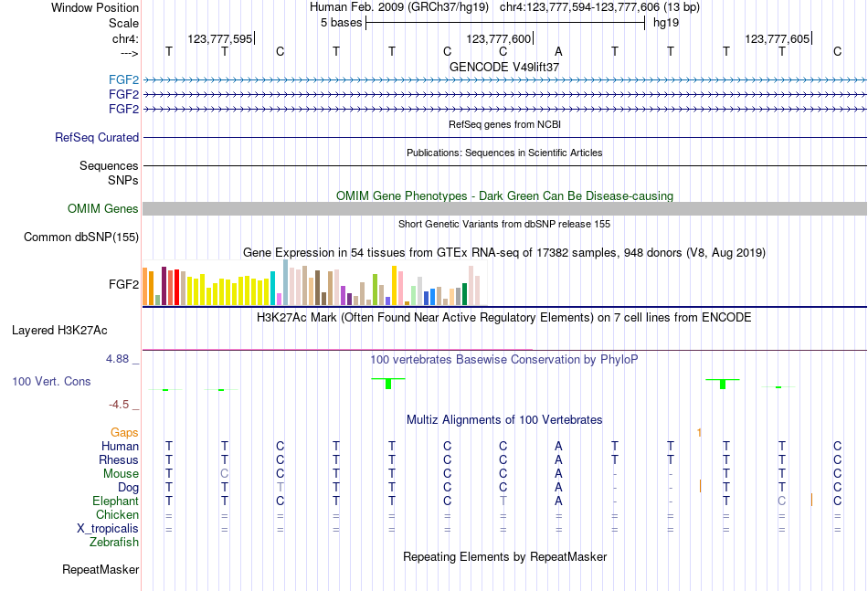Click the GENCODE V49lift37 track title
The width and height of the screenshot is (868, 591).
pos(504,67)
